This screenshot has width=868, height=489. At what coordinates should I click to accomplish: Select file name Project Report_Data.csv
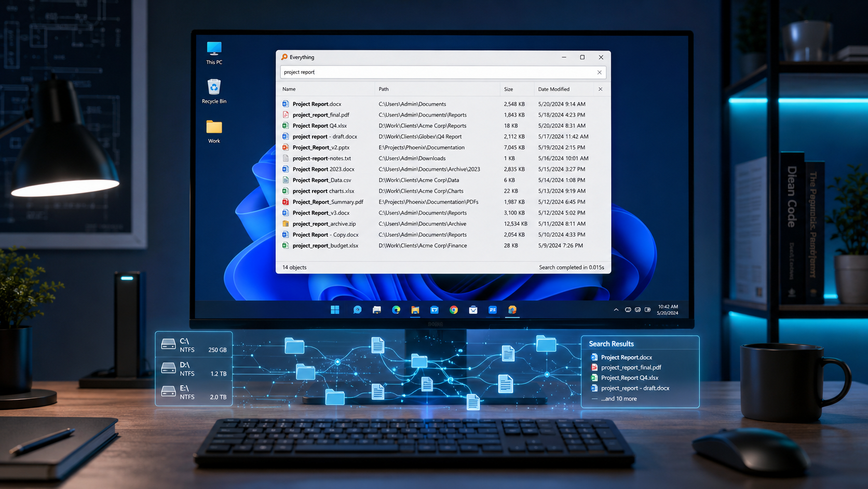tap(322, 180)
